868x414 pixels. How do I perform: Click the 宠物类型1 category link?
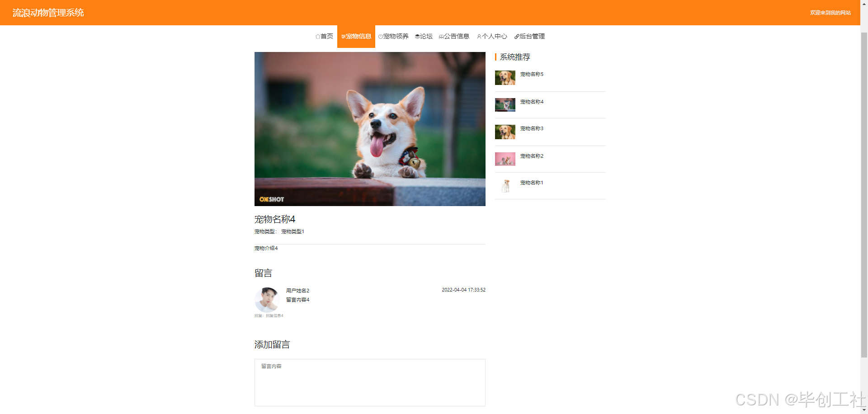point(292,231)
